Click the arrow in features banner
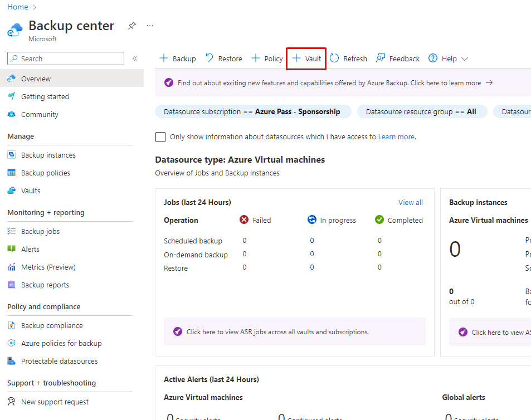Screen dimensions: 531x420 point(489,82)
